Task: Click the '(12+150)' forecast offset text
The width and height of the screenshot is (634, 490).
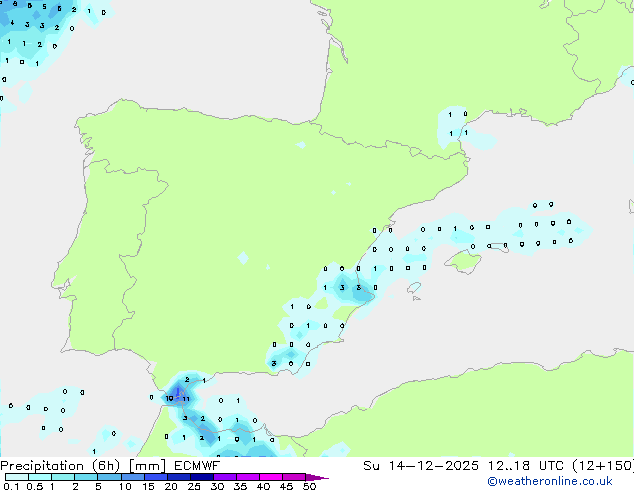Action: (x=603, y=466)
